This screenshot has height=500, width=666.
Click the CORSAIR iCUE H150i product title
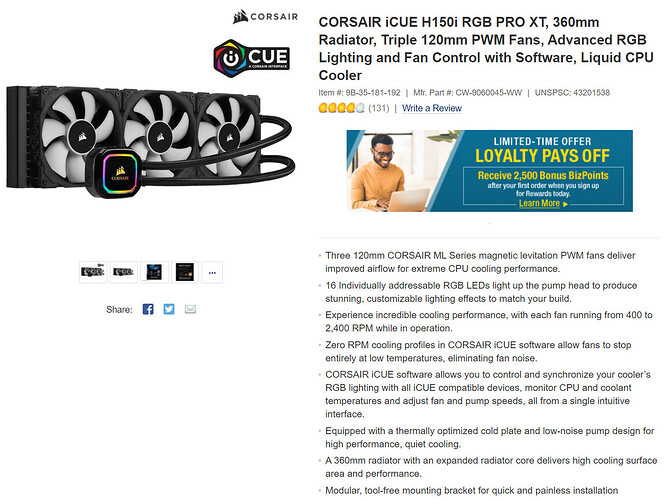pos(486,48)
